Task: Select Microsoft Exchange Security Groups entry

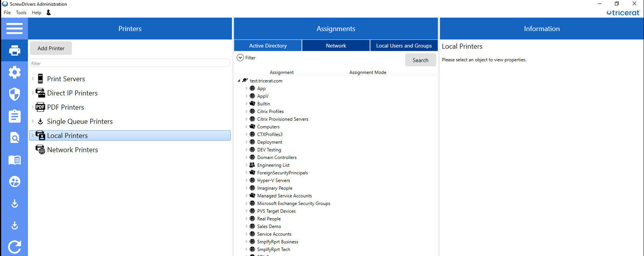Action: [293, 203]
